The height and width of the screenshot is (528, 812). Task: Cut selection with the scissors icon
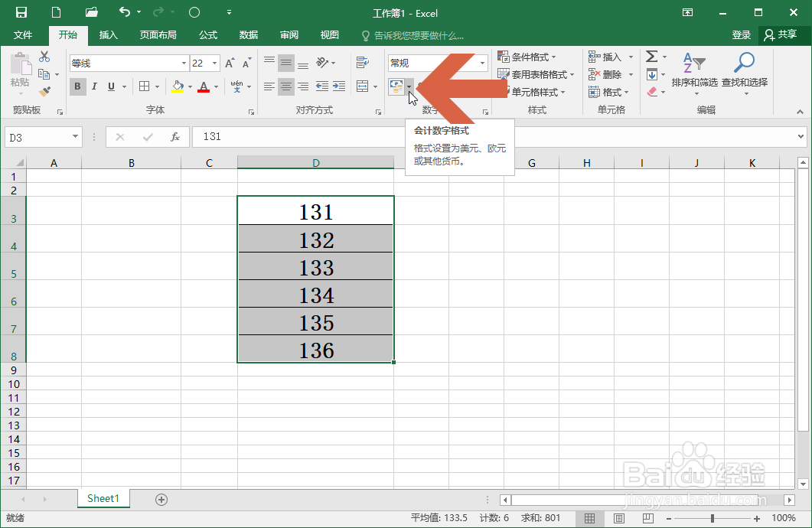point(44,57)
